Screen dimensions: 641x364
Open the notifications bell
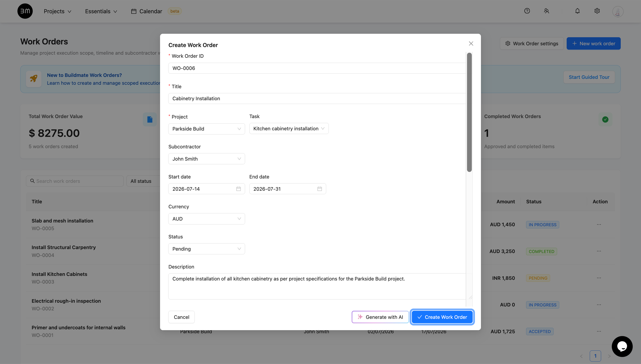pyautogui.click(x=578, y=11)
